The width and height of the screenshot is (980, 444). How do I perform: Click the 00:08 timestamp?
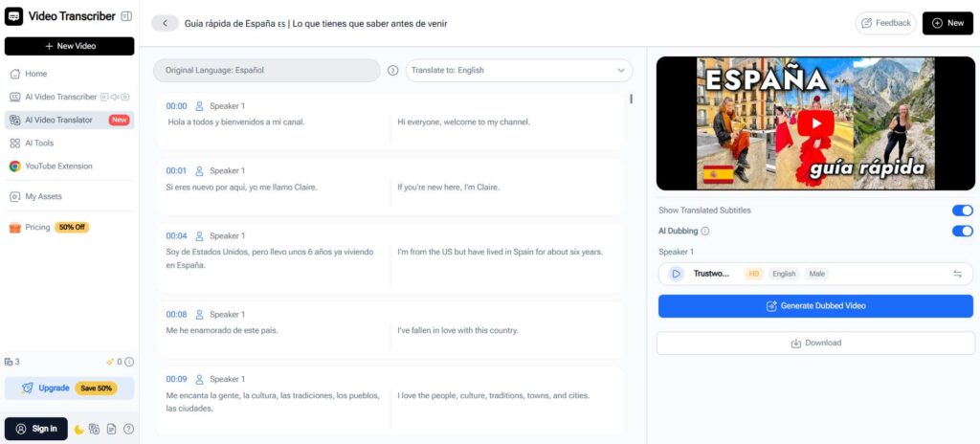[x=176, y=315]
